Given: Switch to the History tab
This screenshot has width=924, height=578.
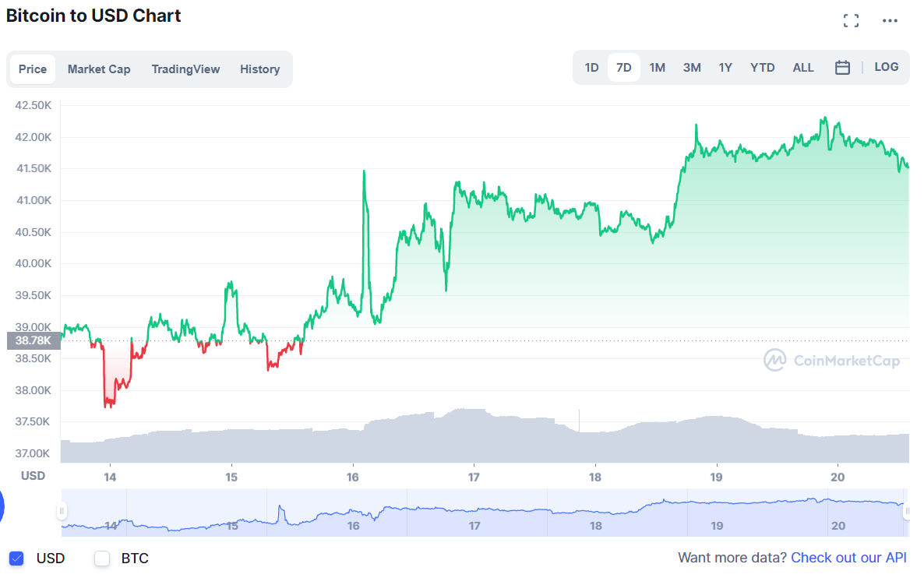Looking at the screenshot, I should click(260, 69).
